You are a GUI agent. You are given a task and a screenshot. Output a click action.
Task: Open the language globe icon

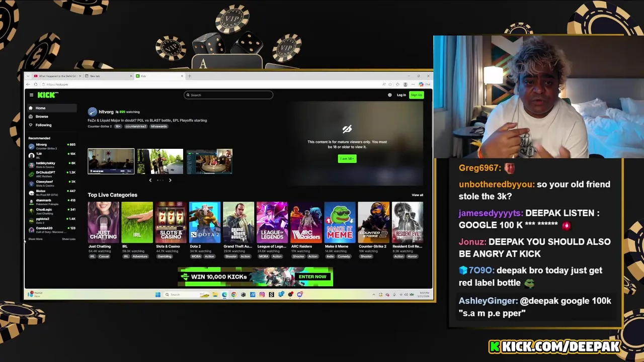(390, 95)
